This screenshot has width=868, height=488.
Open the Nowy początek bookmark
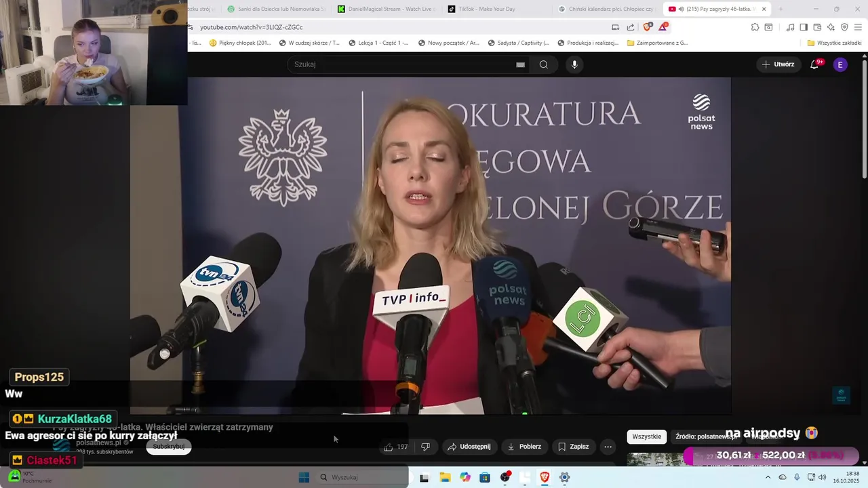point(449,43)
